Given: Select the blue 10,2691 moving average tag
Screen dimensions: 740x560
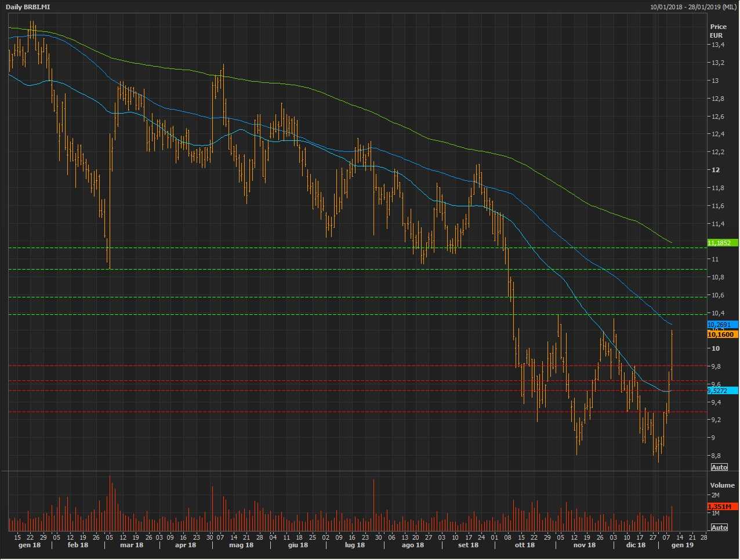Looking at the screenshot, I should (723, 325).
